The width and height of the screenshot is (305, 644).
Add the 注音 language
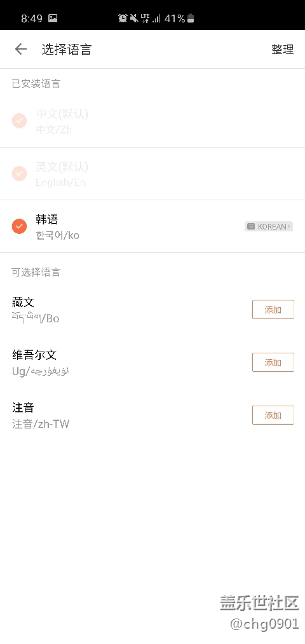pos(273,415)
